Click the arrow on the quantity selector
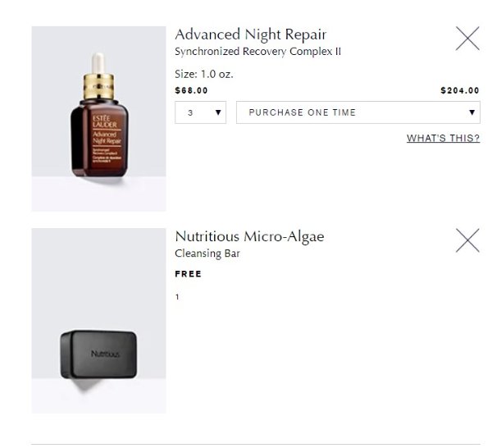The image size is (492, 448). pos(218,112)
